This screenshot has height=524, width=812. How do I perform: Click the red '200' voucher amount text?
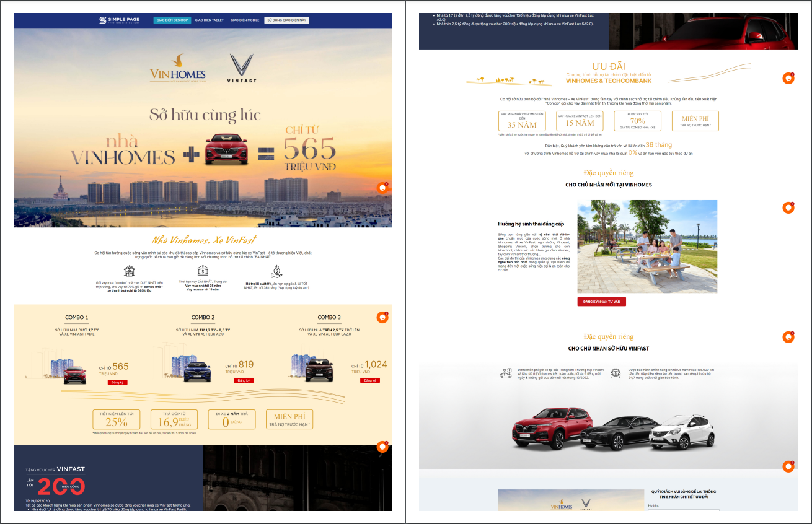pos(62,486)
